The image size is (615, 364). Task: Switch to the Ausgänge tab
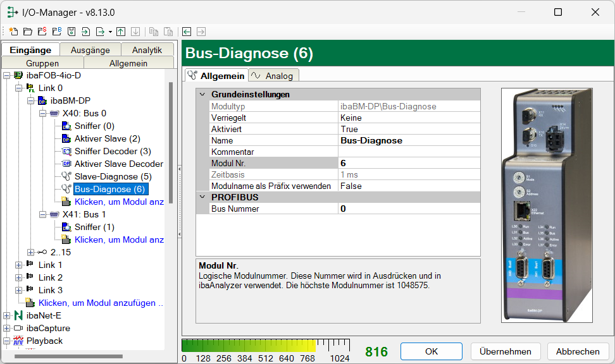tap(90, 50)
